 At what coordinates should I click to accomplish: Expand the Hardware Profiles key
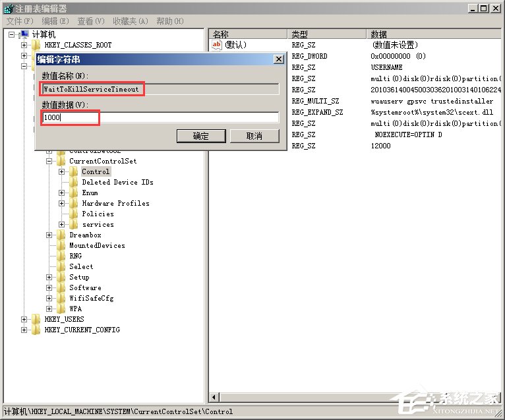61,204
